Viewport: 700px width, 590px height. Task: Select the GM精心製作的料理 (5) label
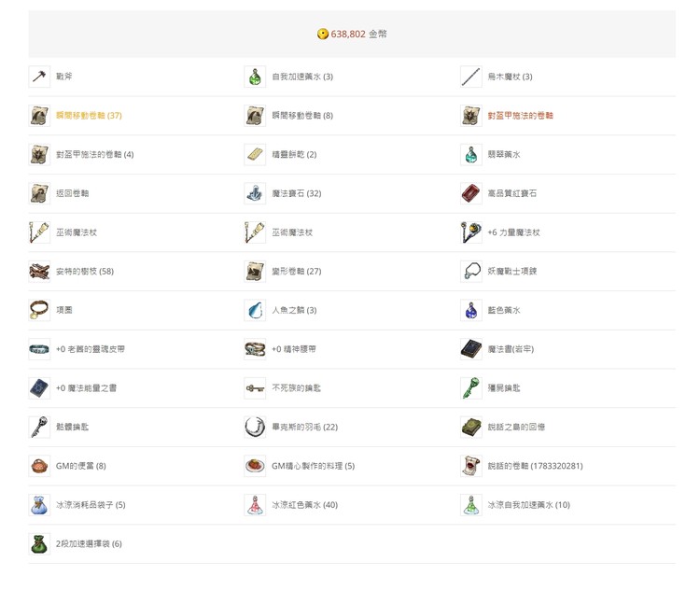(x=314, y=466)
